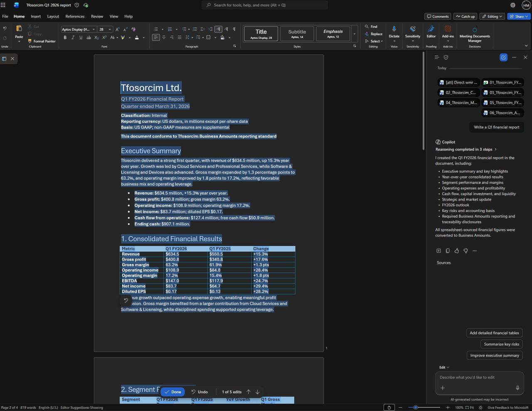This screenshot has width=532, height=411.
Task: Clear all formatting icon
Action: [x=133, y=29]
